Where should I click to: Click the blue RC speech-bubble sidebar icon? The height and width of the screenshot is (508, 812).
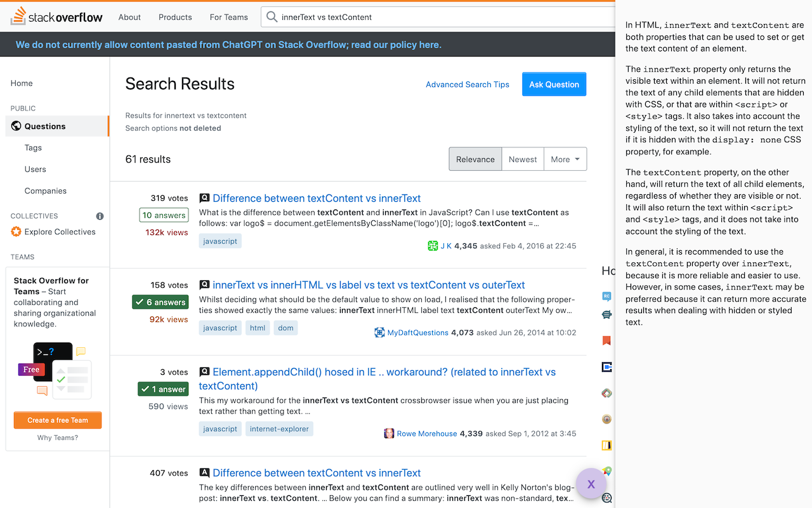[x=606, y=296]
